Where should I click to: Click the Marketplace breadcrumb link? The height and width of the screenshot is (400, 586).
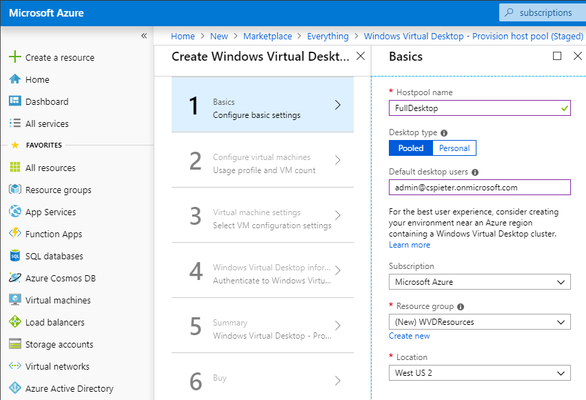pos(268,36)
